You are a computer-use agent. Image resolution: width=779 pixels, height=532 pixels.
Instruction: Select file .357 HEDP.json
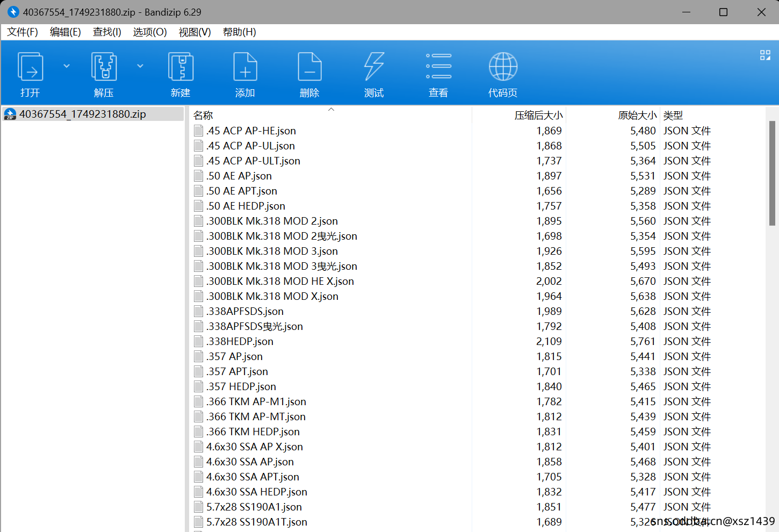click(241, 386)
